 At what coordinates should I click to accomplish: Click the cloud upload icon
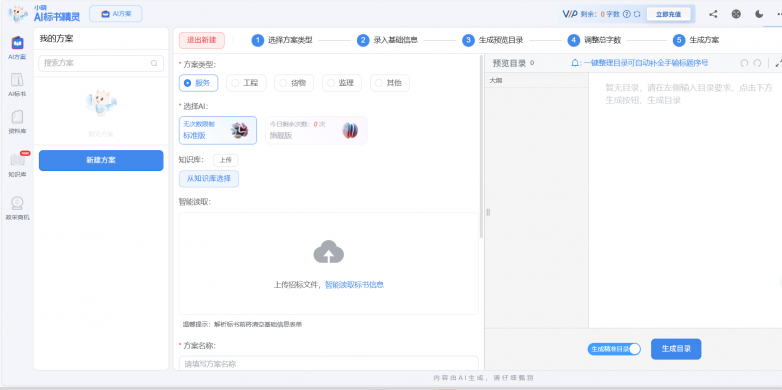(329, 252)
